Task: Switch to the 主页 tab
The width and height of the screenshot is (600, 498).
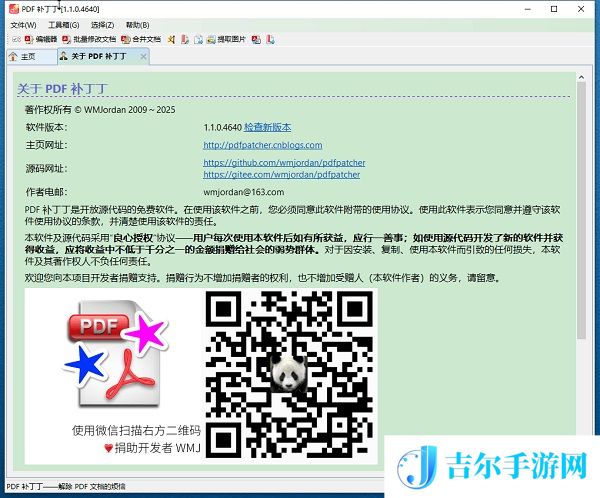Action: click(32, 57)
